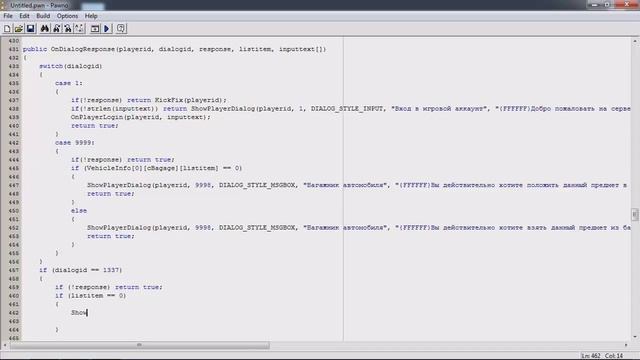Minimize the Pawno window
640x360 pixels.
tap(594, 4)
